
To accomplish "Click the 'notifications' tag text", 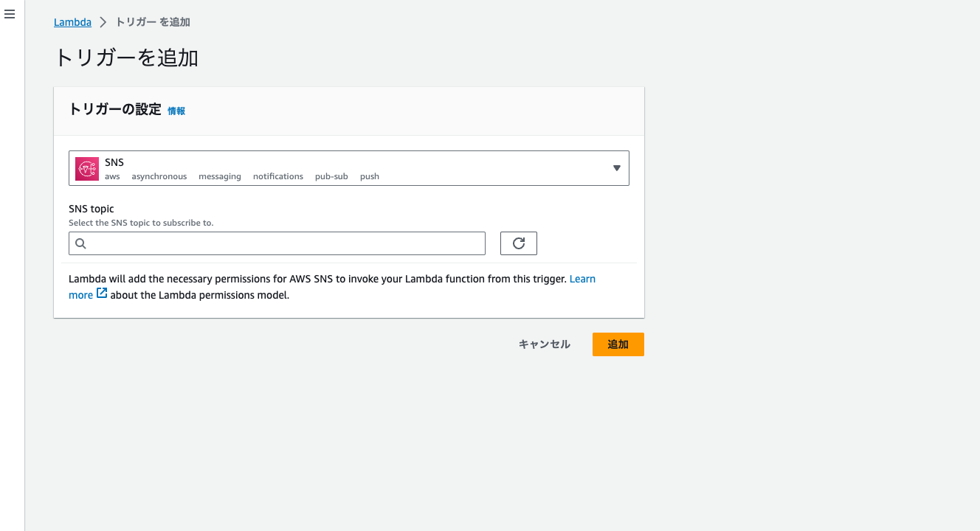I will [x=278, y=176].
